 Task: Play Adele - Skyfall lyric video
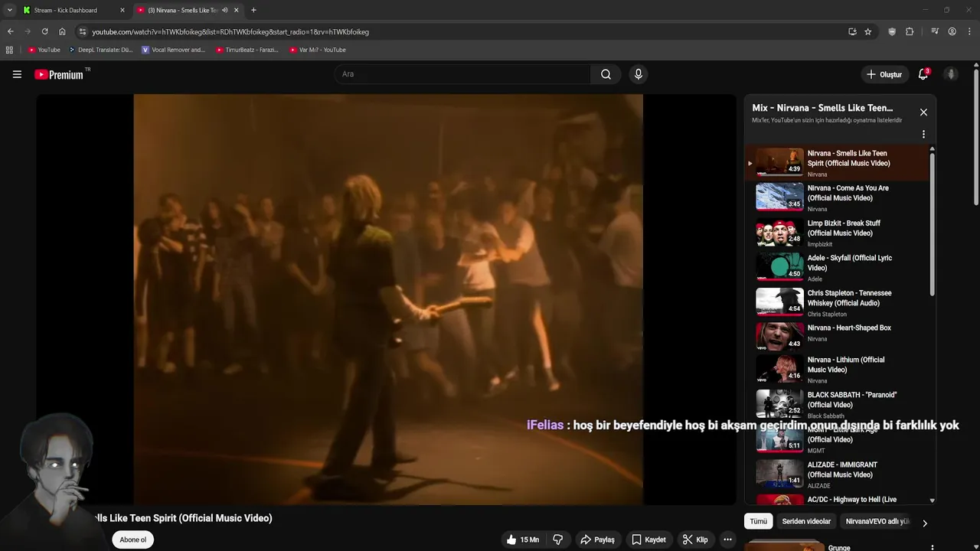[837, 267]
